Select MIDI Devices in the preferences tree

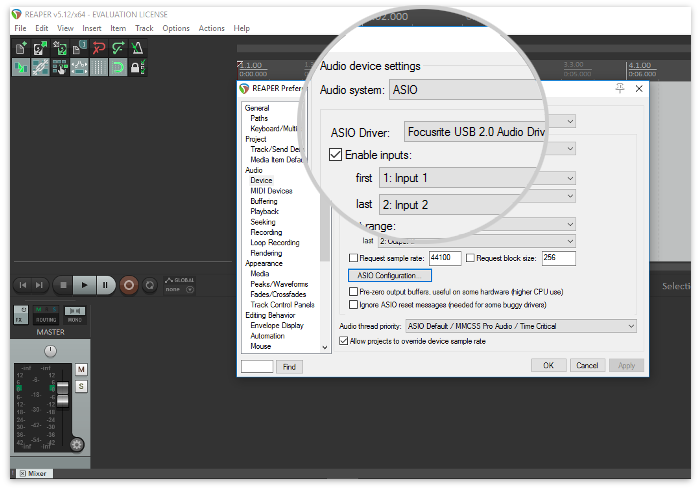coord(271,191)
